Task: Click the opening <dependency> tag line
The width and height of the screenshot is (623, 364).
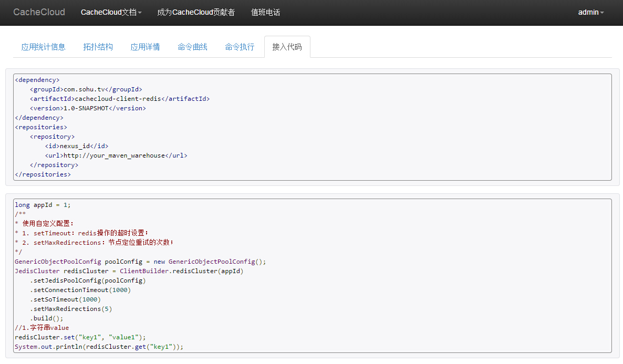Action: click(x=37, y=80)
